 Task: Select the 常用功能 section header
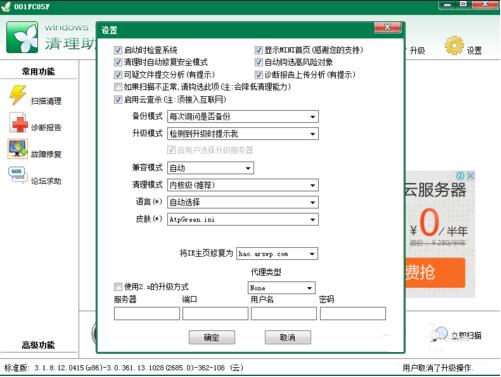tap(38, 71)
